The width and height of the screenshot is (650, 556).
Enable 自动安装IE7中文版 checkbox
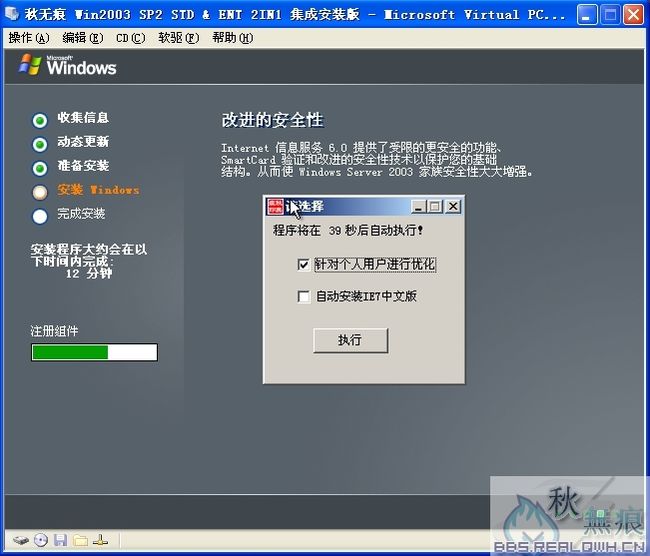[303, 296]
